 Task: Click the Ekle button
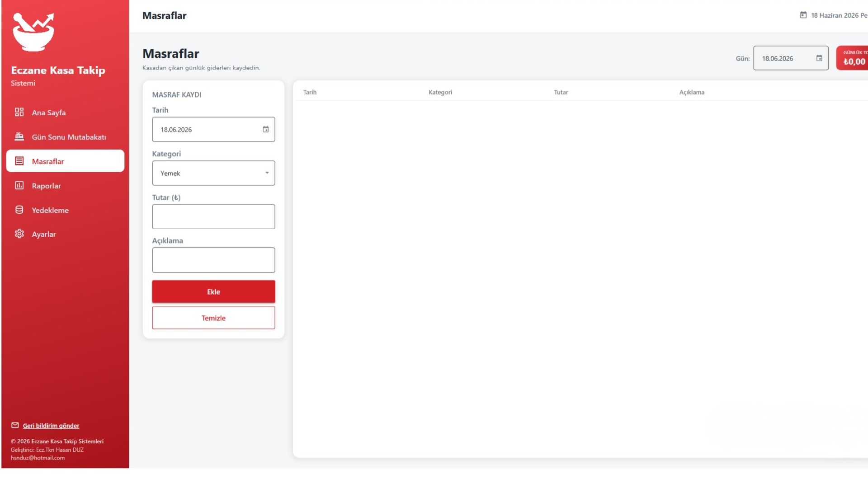click(213, 291)
